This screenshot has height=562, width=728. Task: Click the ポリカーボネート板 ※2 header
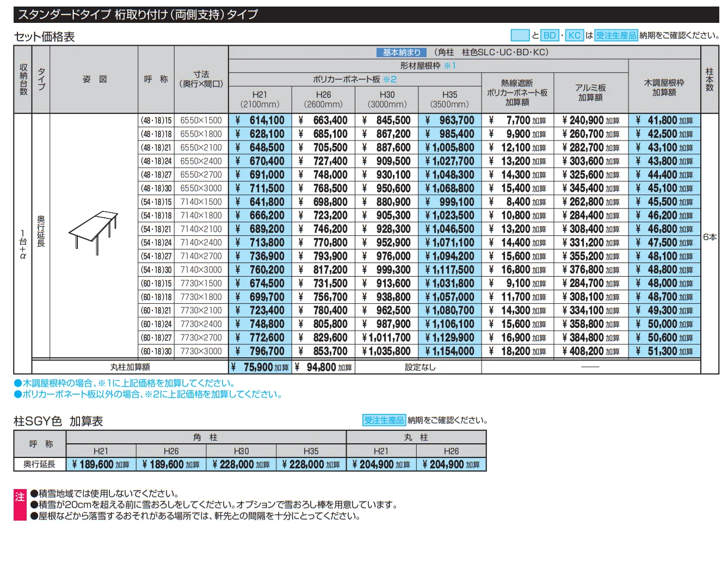[x=355, y=80]
